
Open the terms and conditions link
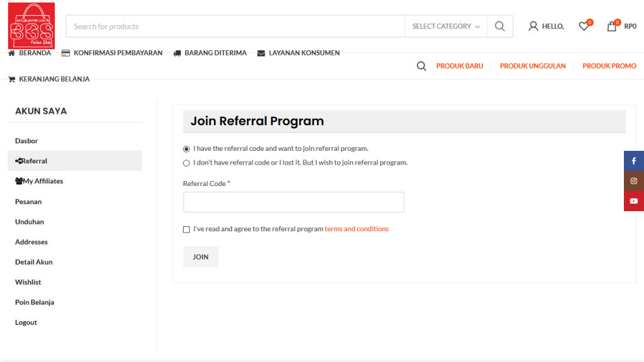coord(357,229)
